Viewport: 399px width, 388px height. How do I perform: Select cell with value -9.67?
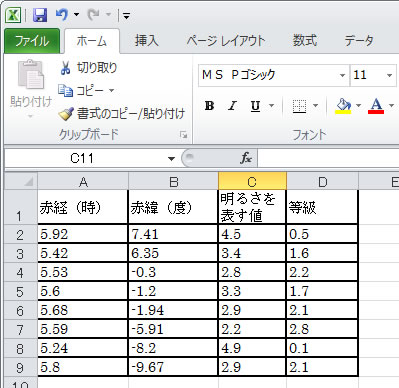[x=173, y=367]
